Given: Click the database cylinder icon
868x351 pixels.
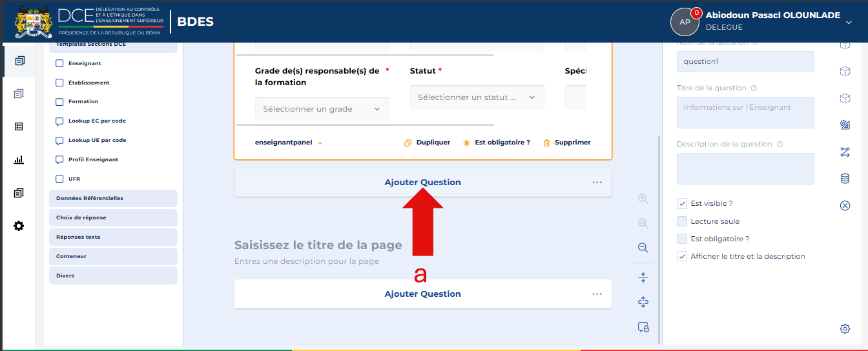Looking at the screenshot, I should coord(845,179).
